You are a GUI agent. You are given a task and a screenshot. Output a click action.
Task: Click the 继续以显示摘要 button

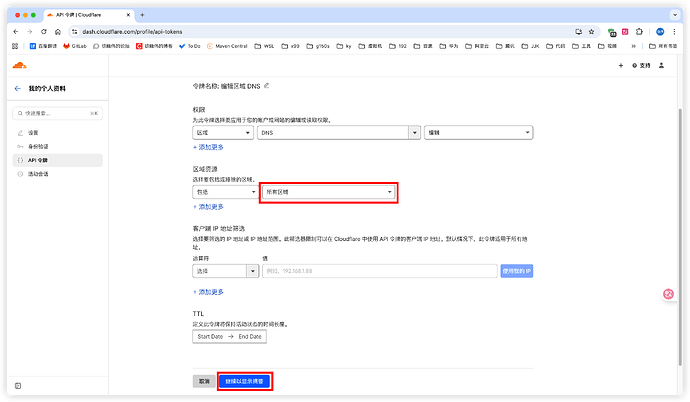point(245,381)
